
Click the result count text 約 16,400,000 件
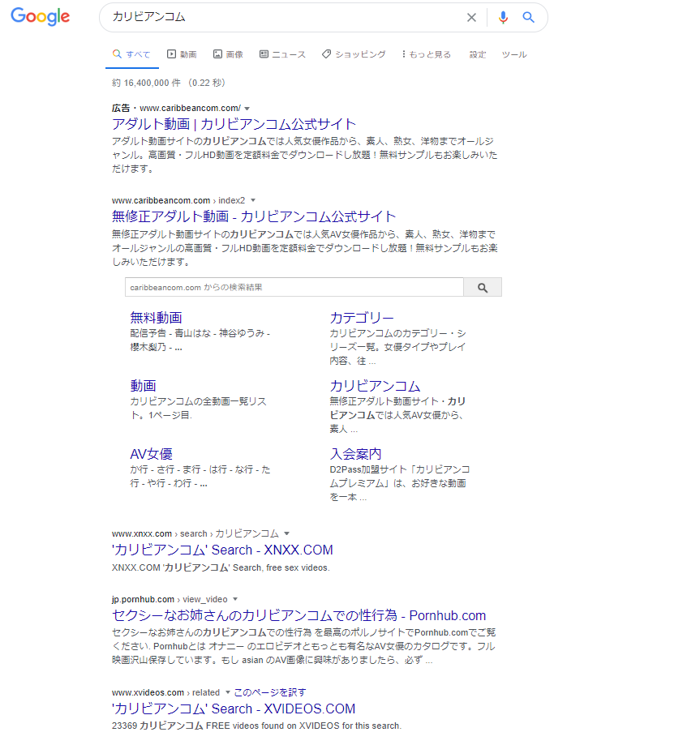point(146,83)
